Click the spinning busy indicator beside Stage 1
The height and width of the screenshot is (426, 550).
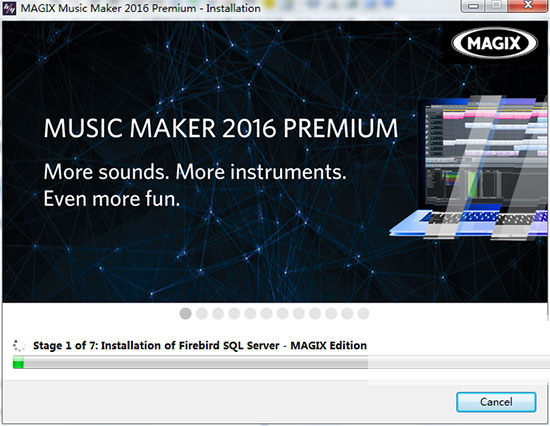19,345
